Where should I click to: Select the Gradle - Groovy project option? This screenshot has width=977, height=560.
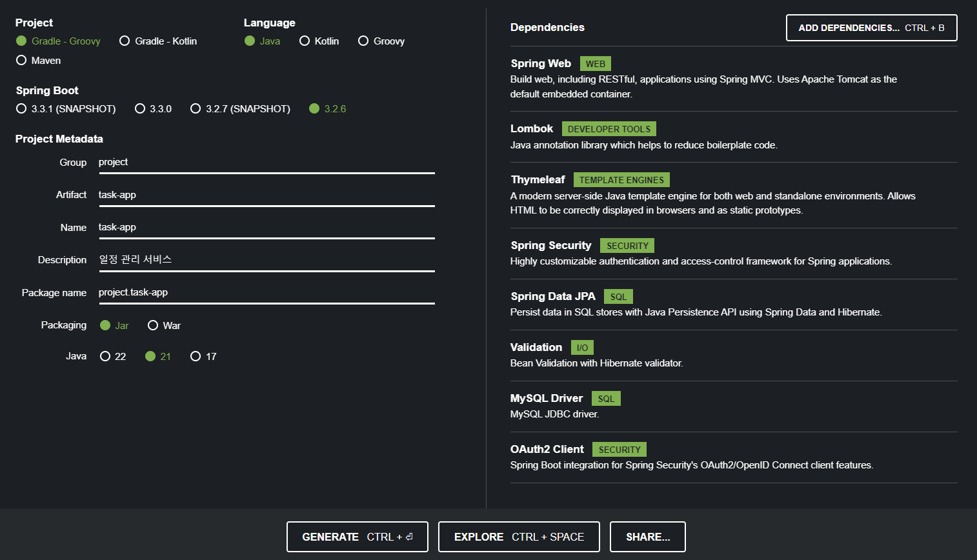(58, 41)
